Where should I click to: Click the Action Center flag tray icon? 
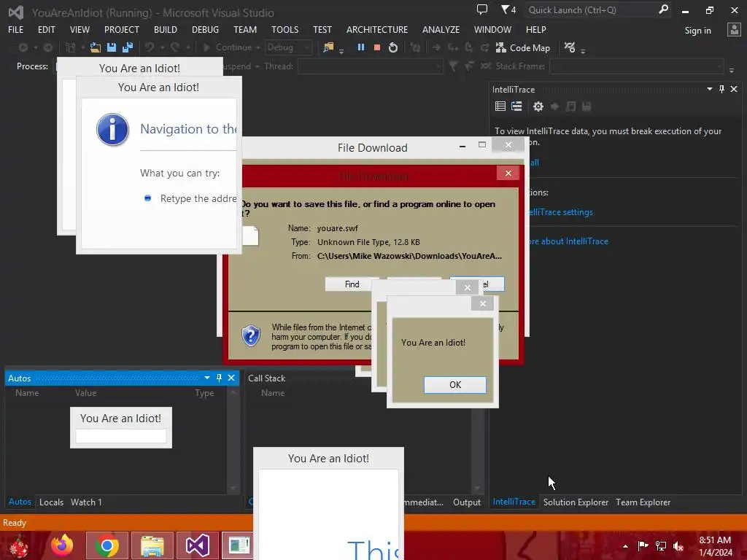coord(643,546)
